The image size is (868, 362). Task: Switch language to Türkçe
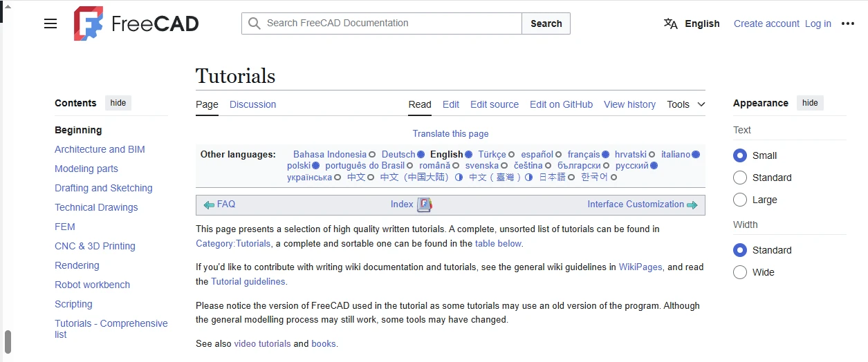(x=492, y=155)
